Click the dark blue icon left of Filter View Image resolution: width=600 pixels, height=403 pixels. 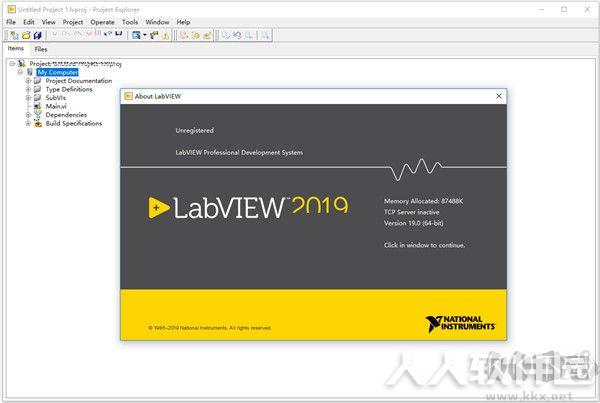(x=119, y=34)
